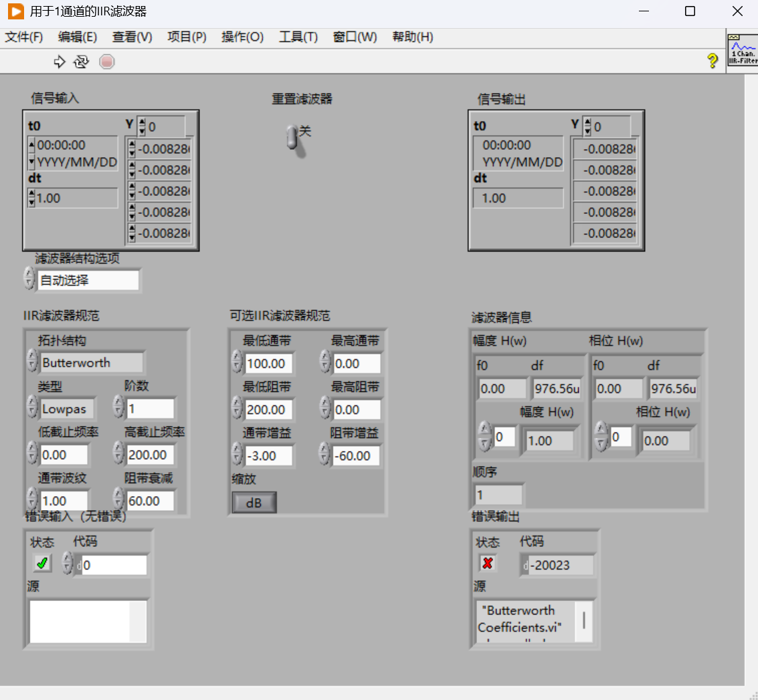This screenshot has width=758, height=700.
Task: Open the 编辑(E) menu
Action: [x=78, y=37]
